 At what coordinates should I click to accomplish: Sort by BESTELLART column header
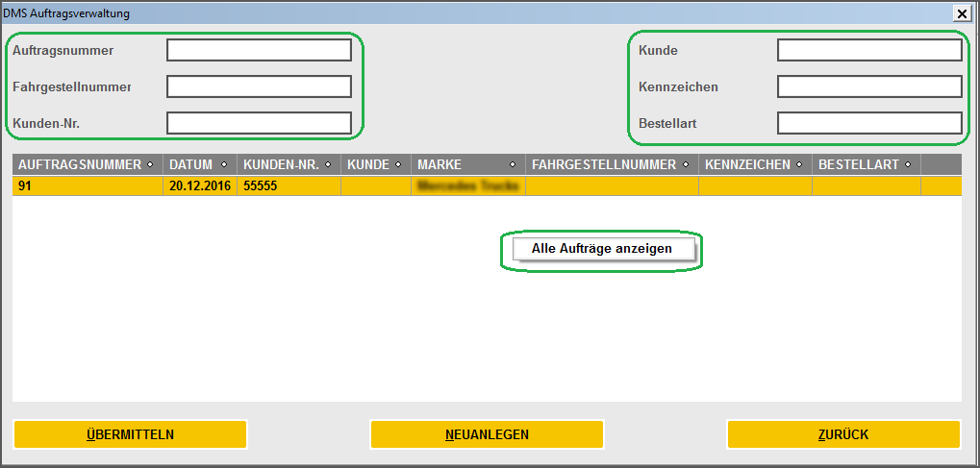click(867, 165)
